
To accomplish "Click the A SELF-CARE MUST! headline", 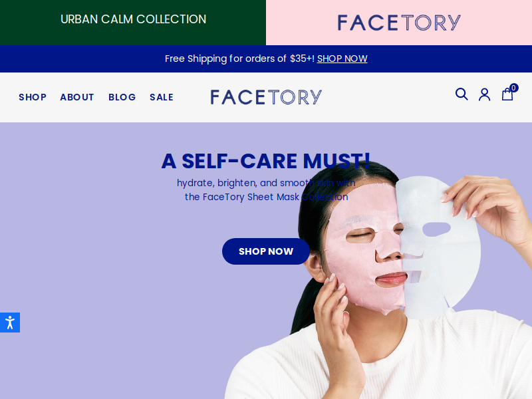I will pos(266,161).
